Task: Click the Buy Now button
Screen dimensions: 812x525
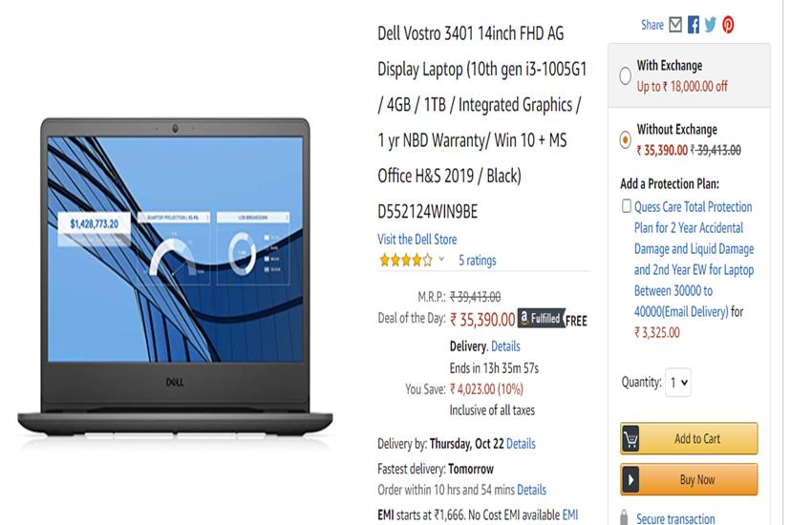Action: pos(689,479)
